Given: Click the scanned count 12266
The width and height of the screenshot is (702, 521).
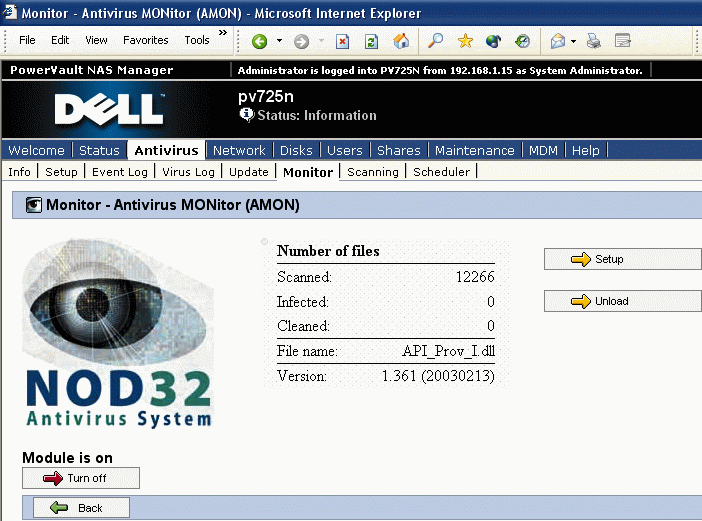Looking at the screenshot, I should pos(475,277).
